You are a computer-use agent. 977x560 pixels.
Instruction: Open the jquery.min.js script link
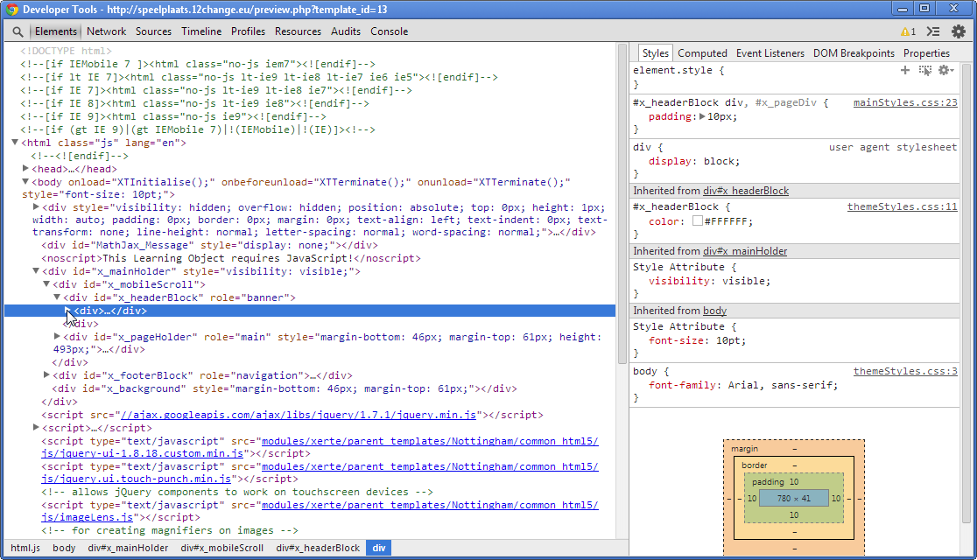tap(299, 415)
